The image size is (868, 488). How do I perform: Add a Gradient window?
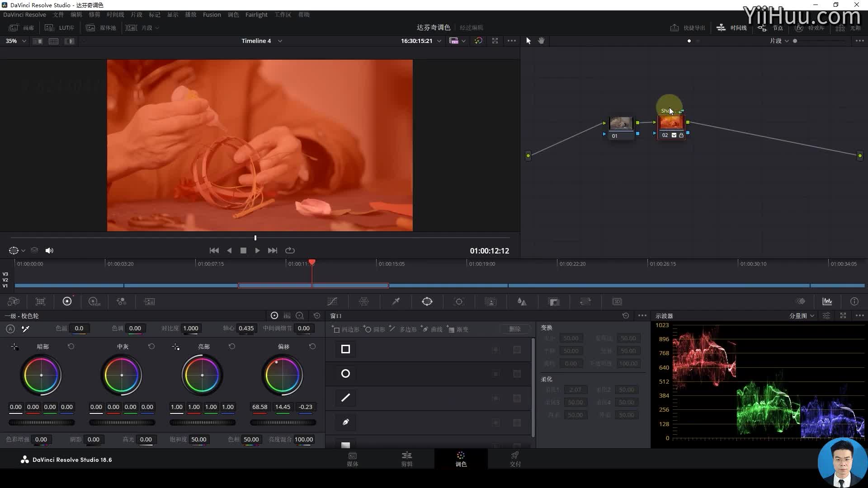tap(458, 329)
